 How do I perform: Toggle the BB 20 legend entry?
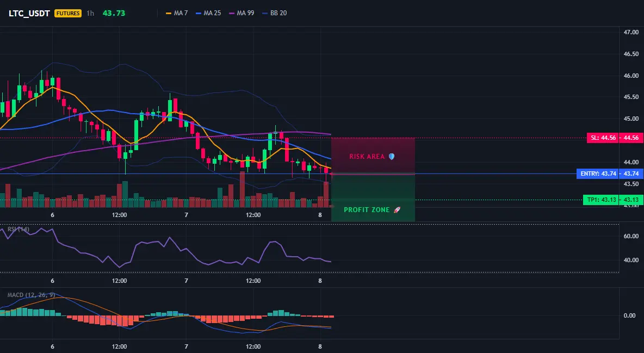274,13
